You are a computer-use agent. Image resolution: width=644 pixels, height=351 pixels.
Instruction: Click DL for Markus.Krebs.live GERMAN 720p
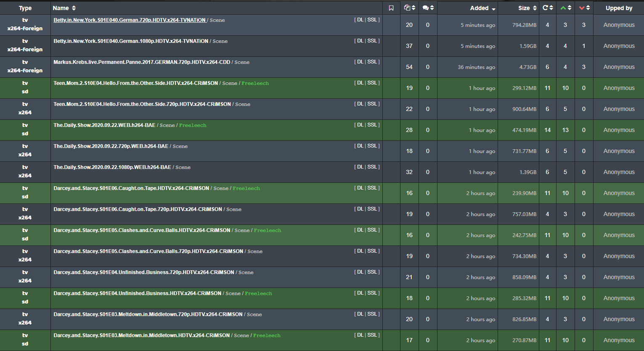[x=360, y=62]
